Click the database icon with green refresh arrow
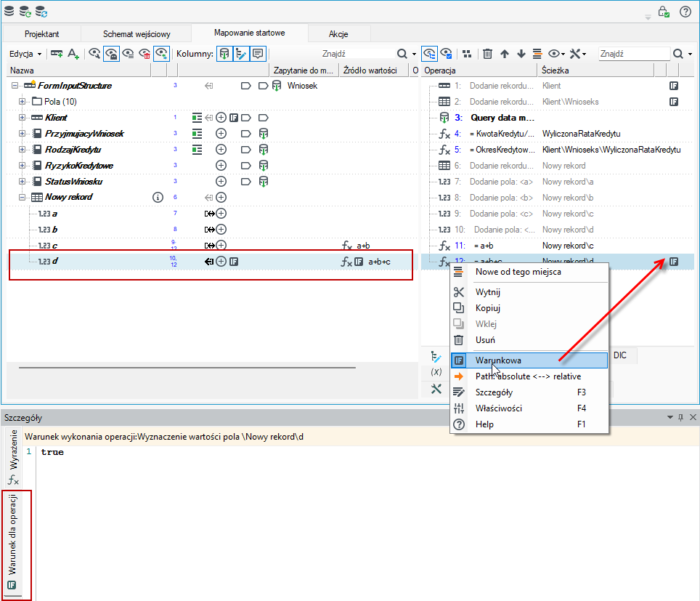 (x=25, y=12)
